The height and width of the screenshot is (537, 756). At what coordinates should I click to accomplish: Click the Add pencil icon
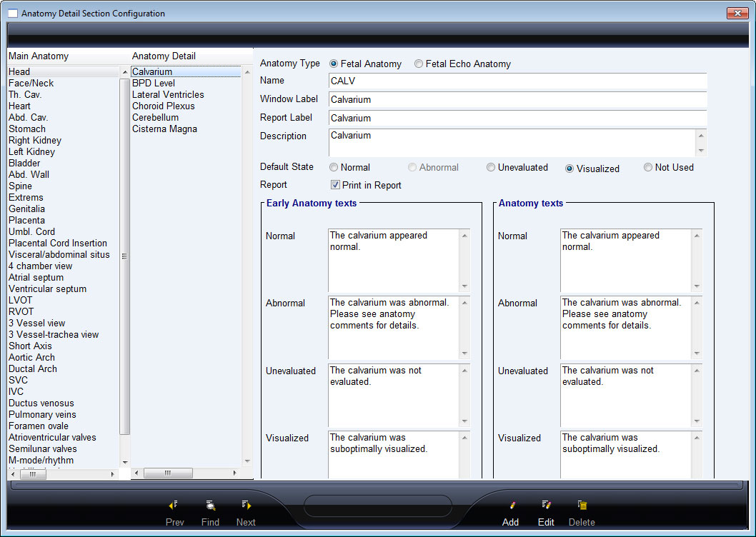512,505
